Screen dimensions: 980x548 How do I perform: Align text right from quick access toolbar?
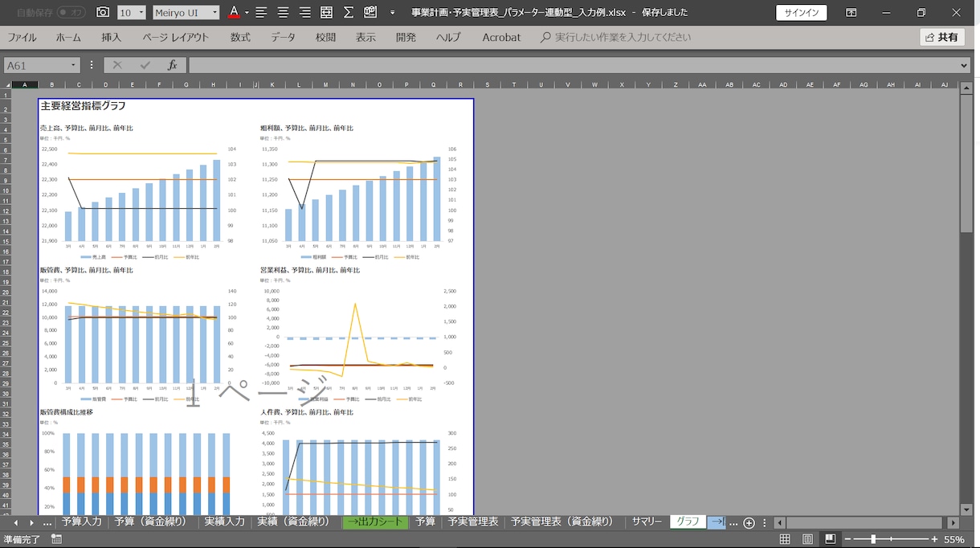pos(304,12)
